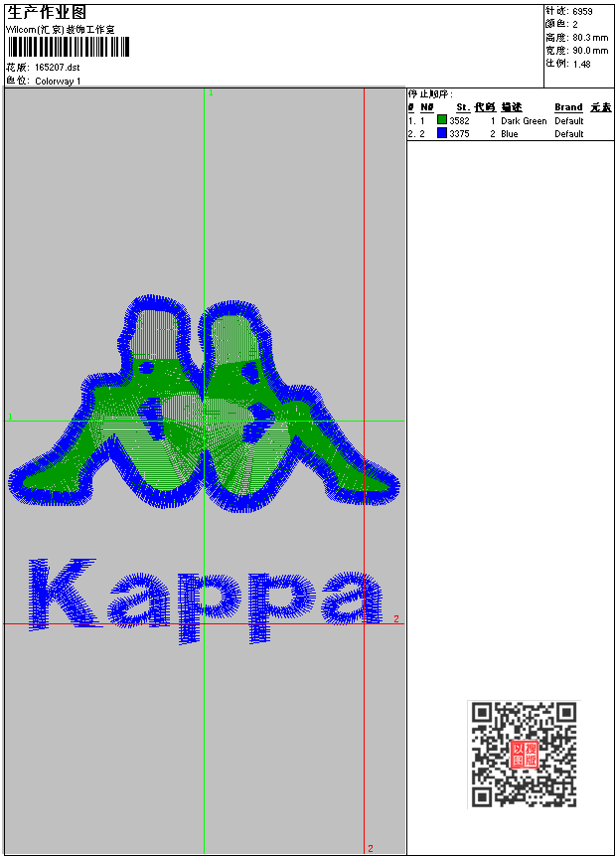The width and height of the screenshot is (616, 856).
Task: Click the Blue color swatch
Action: [442, 132]
